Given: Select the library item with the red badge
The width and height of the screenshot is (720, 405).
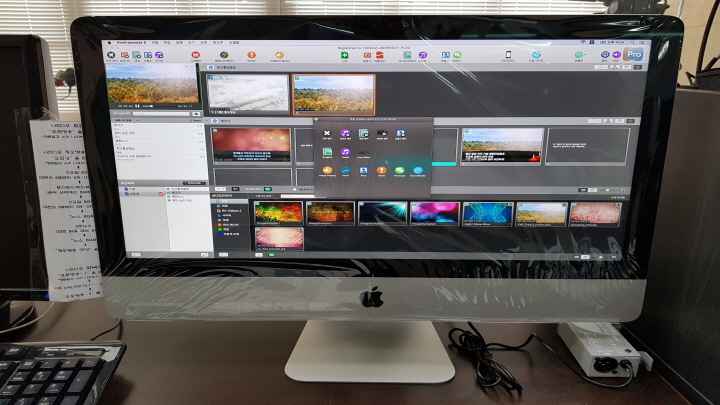Looking at the screenshot, I should point(140,193).
